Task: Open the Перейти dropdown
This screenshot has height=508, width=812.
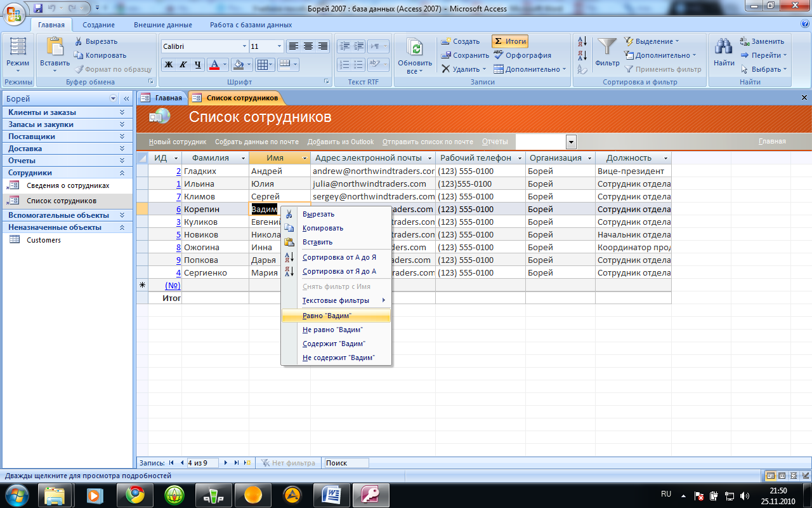Action: pyautogui.click(x=764, y=55)
